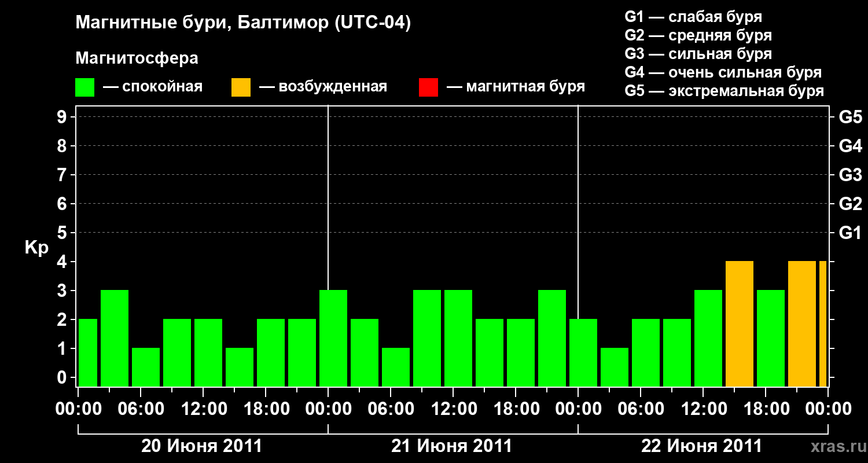Click the legend label '— возбужденная'
868x463 pixels.
(323, 87)
